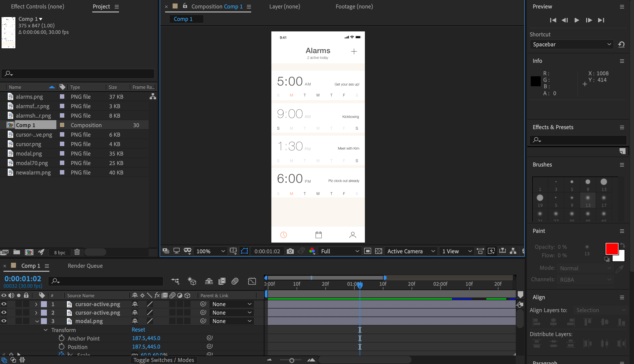Enable Motion Blur for layers icon
The height and width of the screenshot is (364, 634).
(x=235, y=281)
